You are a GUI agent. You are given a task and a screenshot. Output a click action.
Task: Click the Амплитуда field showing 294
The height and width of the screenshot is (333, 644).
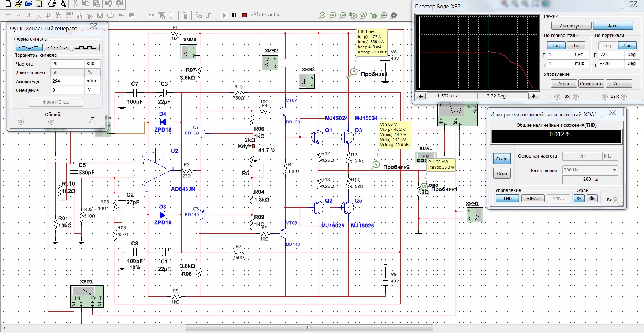pyautogui.click(x=68, y=81)
